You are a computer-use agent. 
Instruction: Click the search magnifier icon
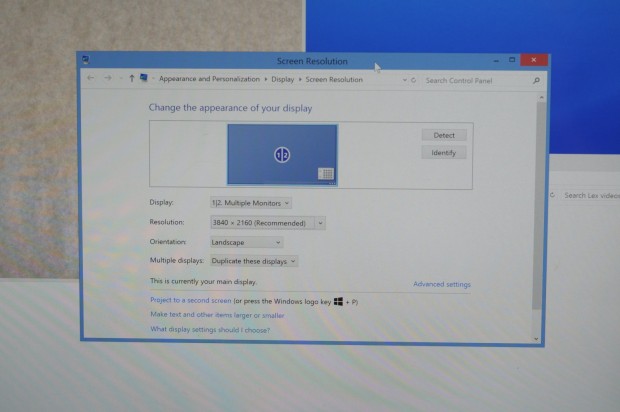[536, 81]
